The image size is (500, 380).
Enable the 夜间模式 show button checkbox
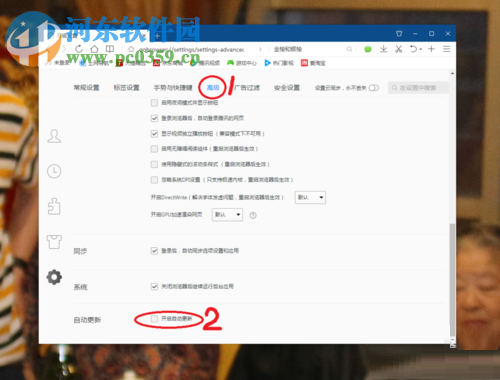click(154, 103)
